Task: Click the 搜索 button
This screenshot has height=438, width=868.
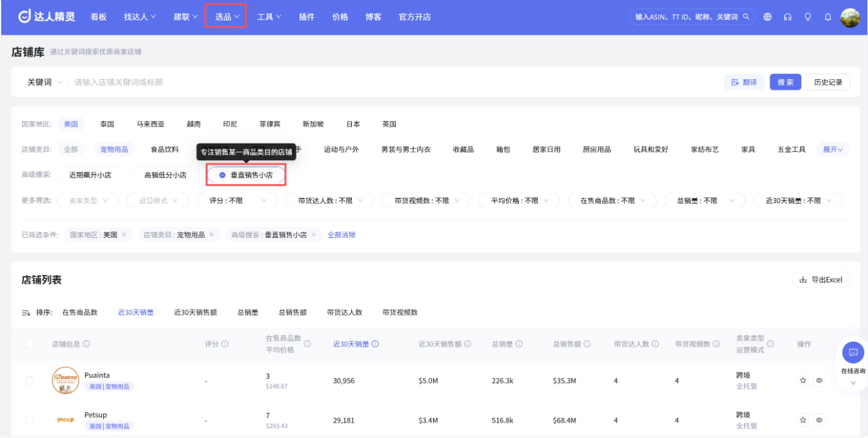Action: (786, 82)
